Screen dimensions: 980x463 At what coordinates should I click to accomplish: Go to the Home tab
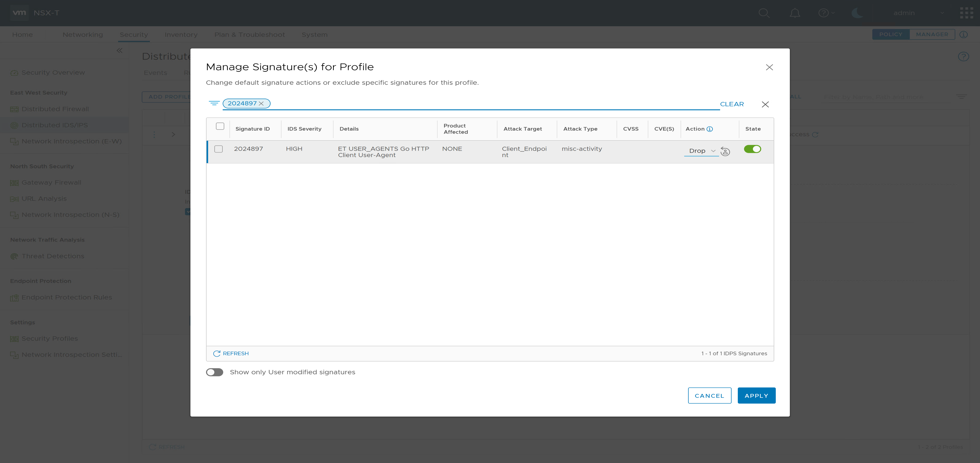click(22, 35)
